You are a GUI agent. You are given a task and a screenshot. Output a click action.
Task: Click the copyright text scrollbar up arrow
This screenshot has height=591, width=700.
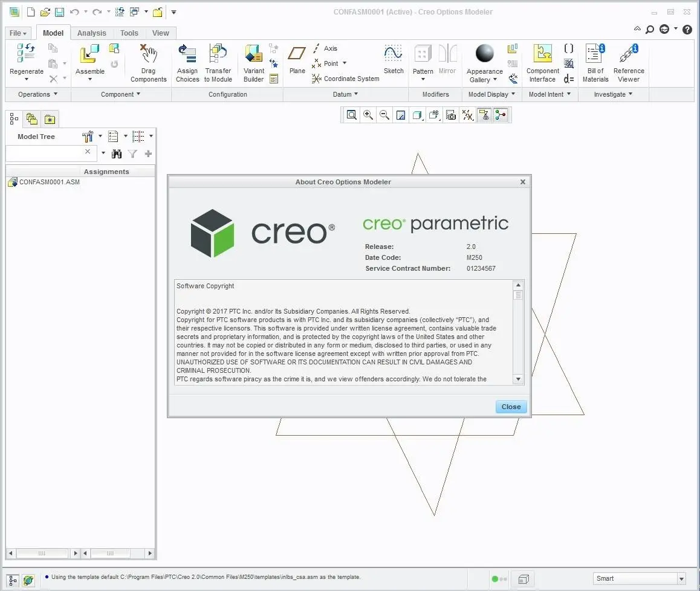(518, 285)
